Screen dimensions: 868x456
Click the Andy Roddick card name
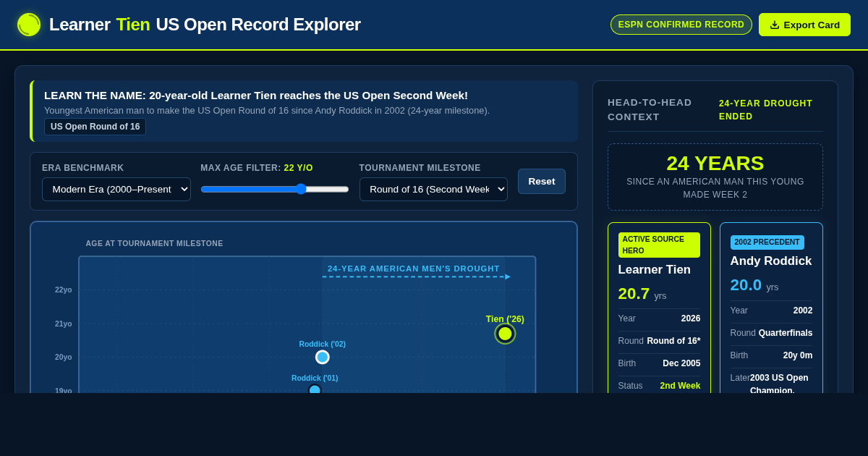(771, 261)
